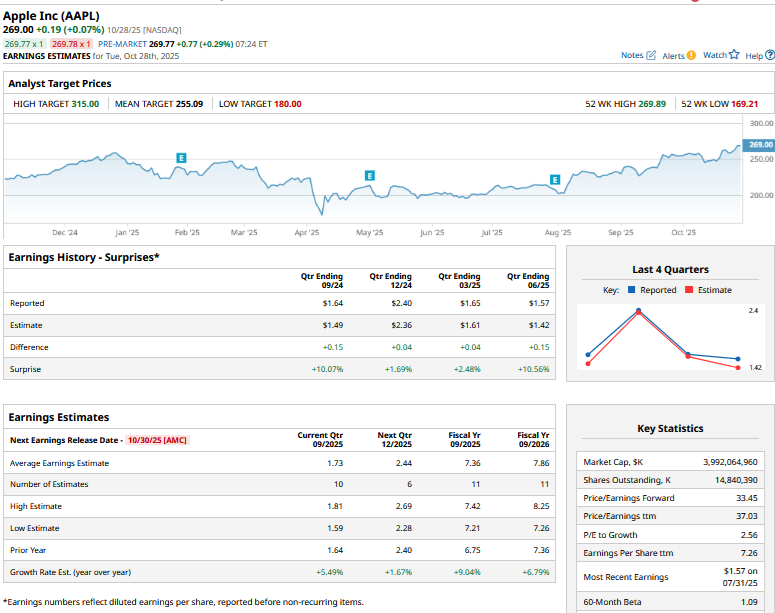This screenshot has width=775, height=613.
Task: Open Notes using the pencil icon
Action: [652, 55]
